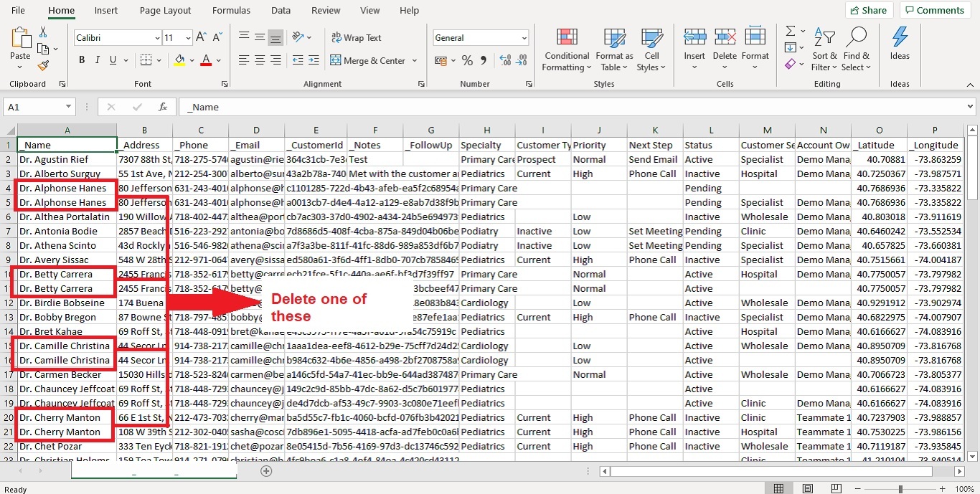980x494 pixels.
Task: Open the File menu
Action: (x=18, y=10)
